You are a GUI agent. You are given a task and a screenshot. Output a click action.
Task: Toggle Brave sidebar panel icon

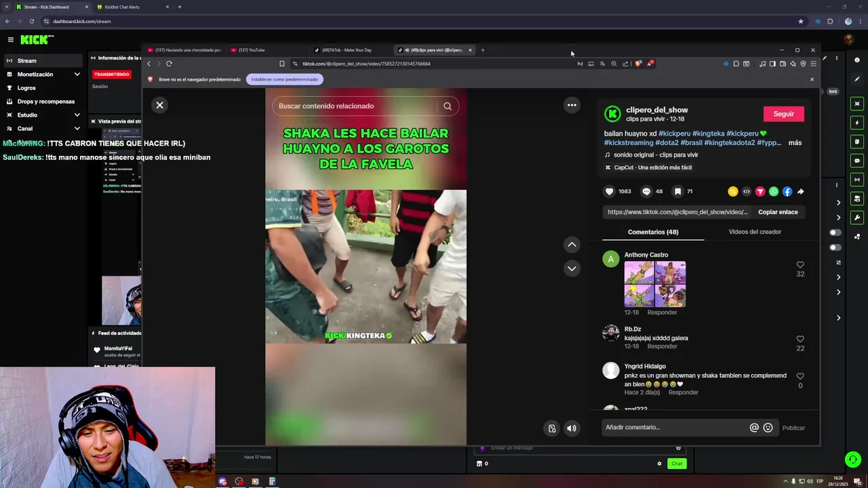[x=772, y=64]
